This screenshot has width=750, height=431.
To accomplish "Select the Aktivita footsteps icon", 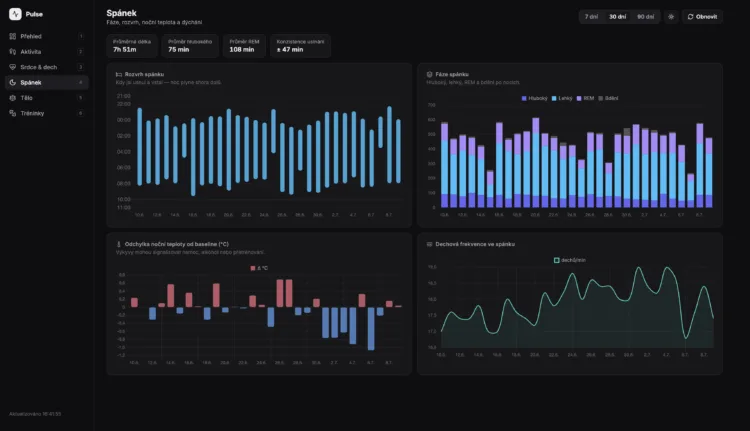I will (12, 52).
